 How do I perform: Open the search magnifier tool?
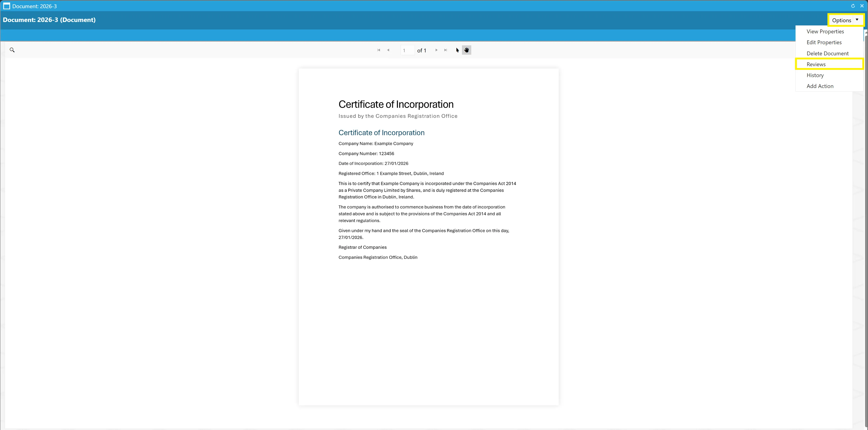tap(12, 50)
